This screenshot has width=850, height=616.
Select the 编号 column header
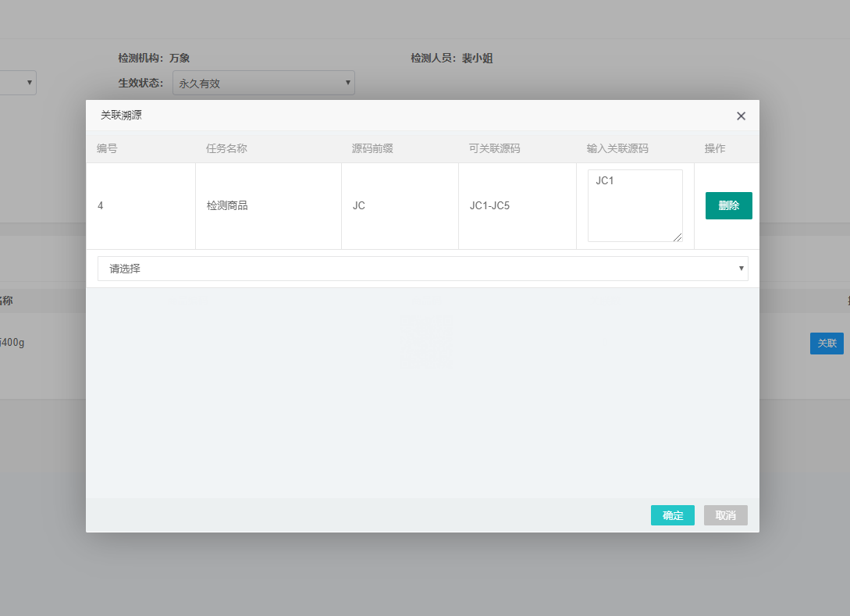[107, 148]
